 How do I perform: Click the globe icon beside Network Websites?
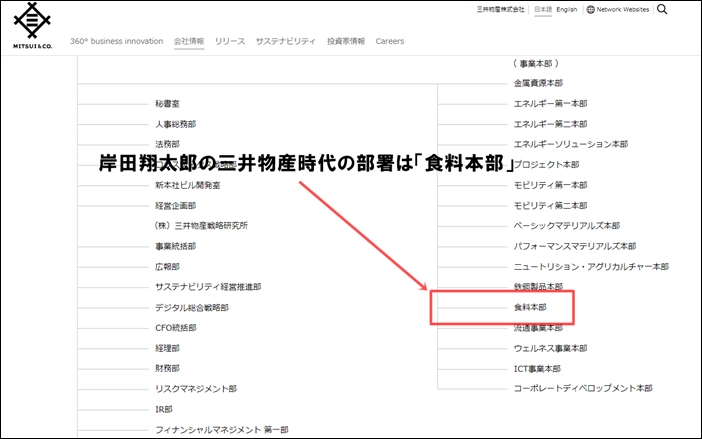(x=591, y=9)
